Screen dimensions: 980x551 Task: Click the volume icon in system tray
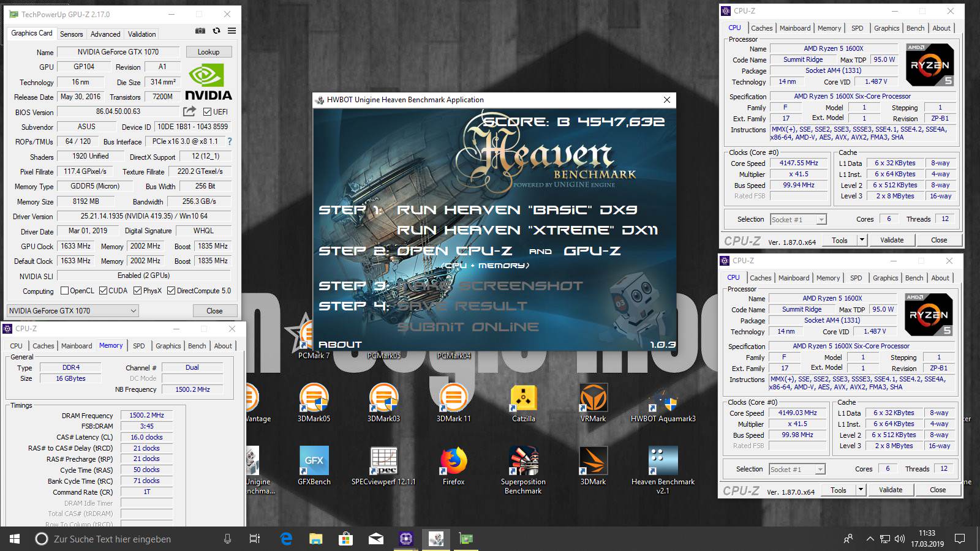click(x=900, y=539)
